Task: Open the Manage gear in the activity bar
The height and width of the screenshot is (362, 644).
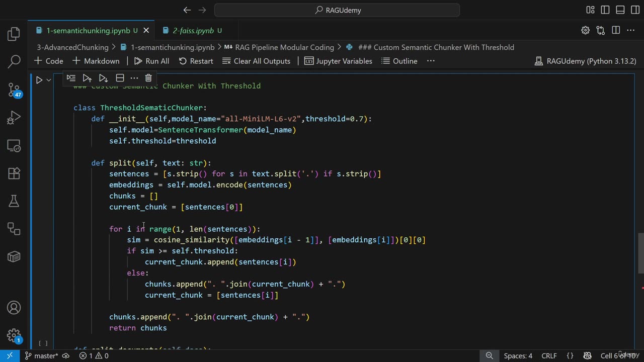Action: coord(14,335)
